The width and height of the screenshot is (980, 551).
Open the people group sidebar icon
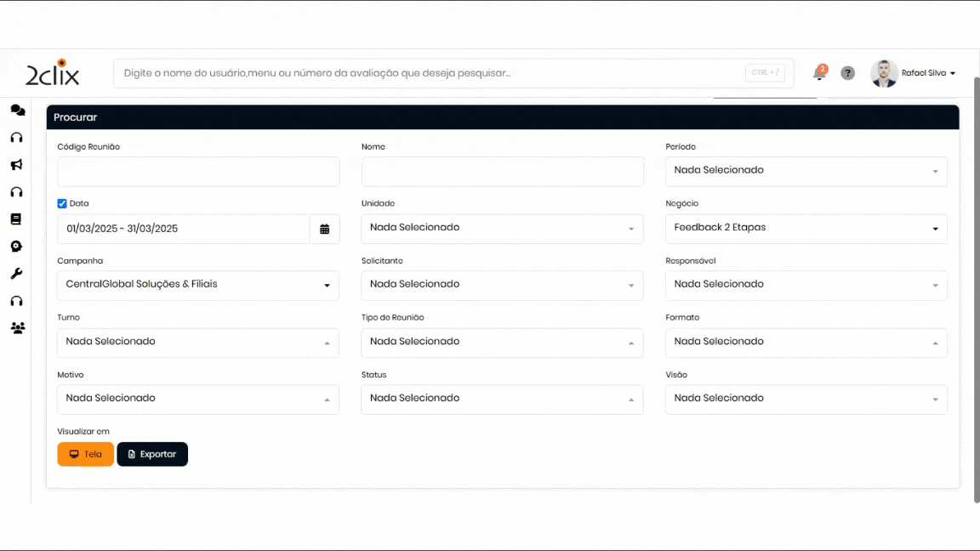(17, 328)
